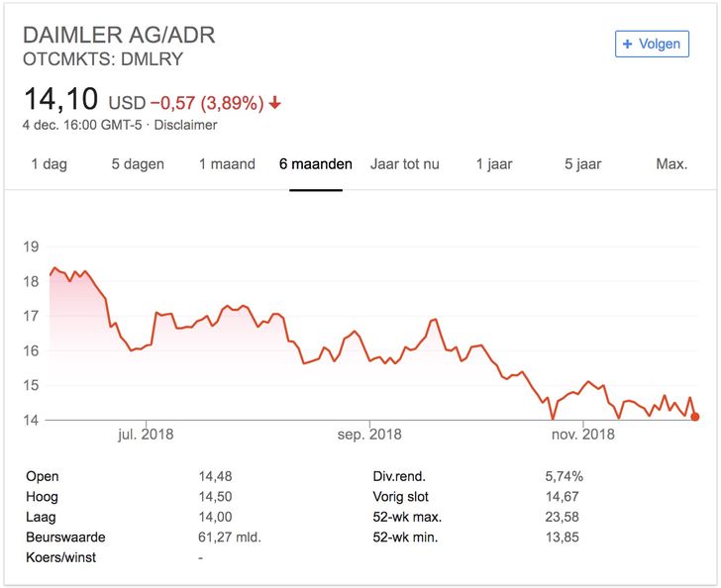Viewport: 721px width, 588px height.
Task: Click the chart peak near 18 in June
Action: [54, 268]
